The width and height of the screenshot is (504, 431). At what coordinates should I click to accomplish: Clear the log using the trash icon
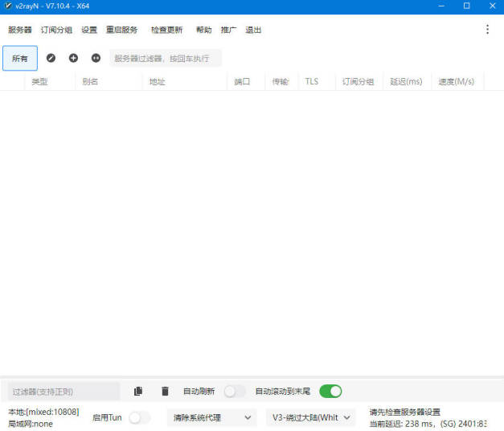tap(165, 392)
